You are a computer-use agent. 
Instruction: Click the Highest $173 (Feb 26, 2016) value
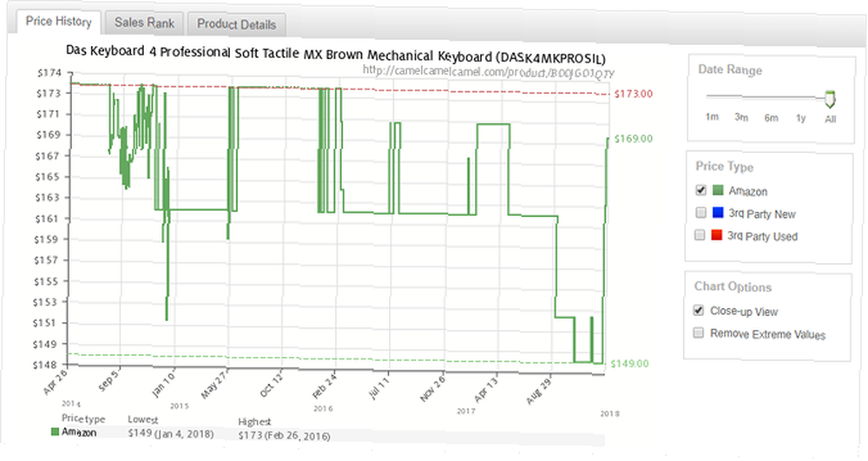[x=284, y=436]
